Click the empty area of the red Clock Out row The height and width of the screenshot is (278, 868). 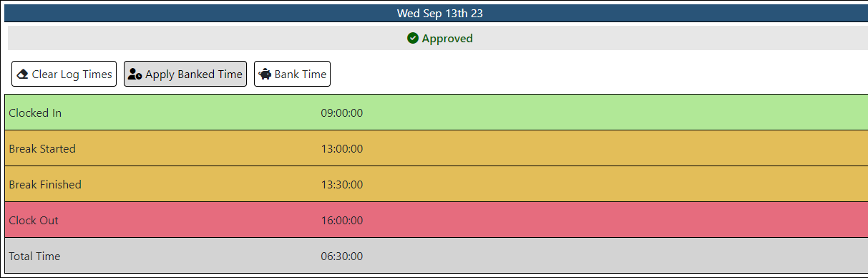(615, 220)
